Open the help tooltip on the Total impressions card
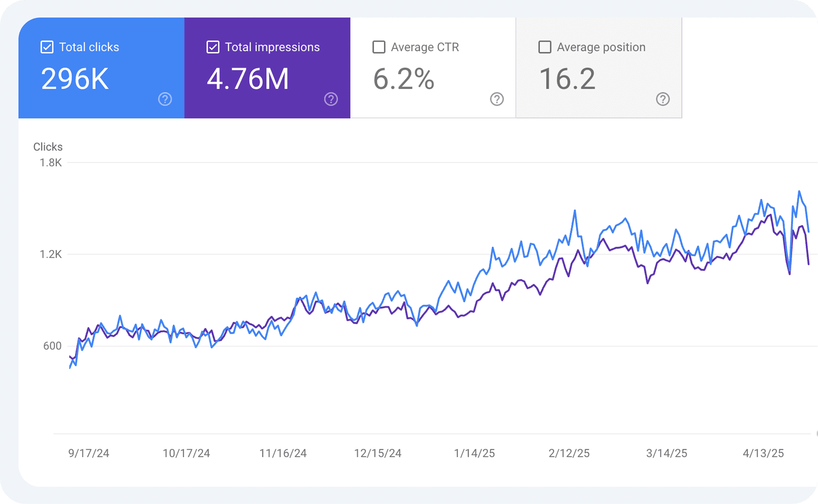 (331, 99)
